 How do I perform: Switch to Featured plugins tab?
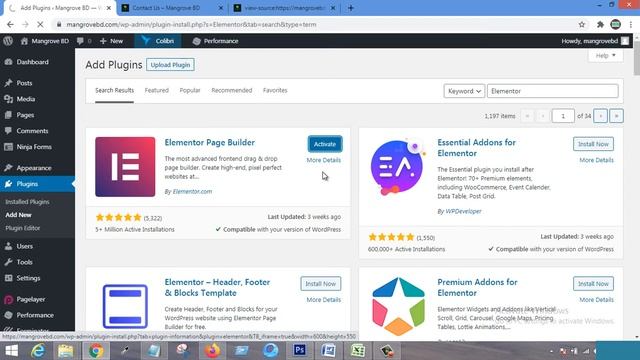click(156, 90)
